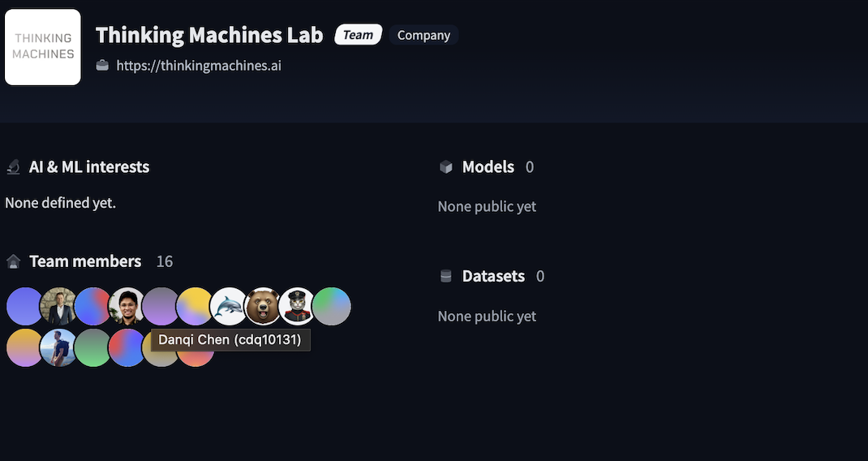Open the cat in uniform avatar profile

pyautogui.click(x=298, y=307)
